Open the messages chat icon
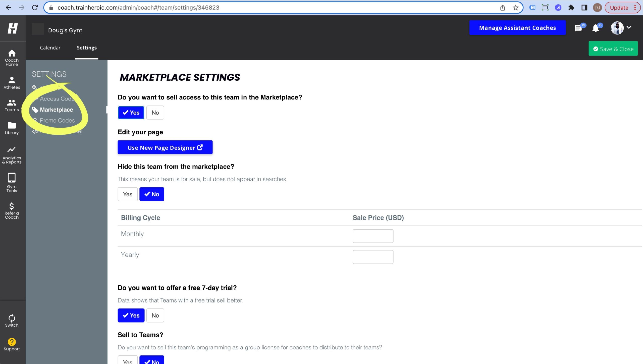This screenshot has height=364, width=643. click(x=578, y=28)
